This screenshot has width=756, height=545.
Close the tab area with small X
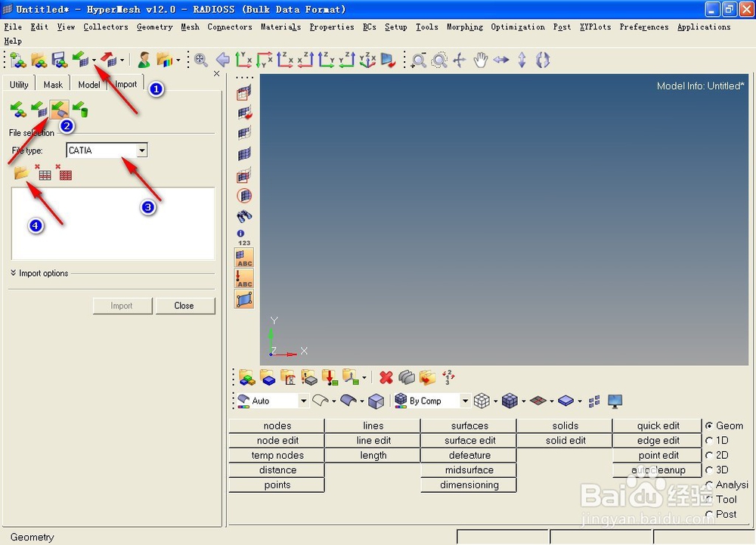click(216, 73)
